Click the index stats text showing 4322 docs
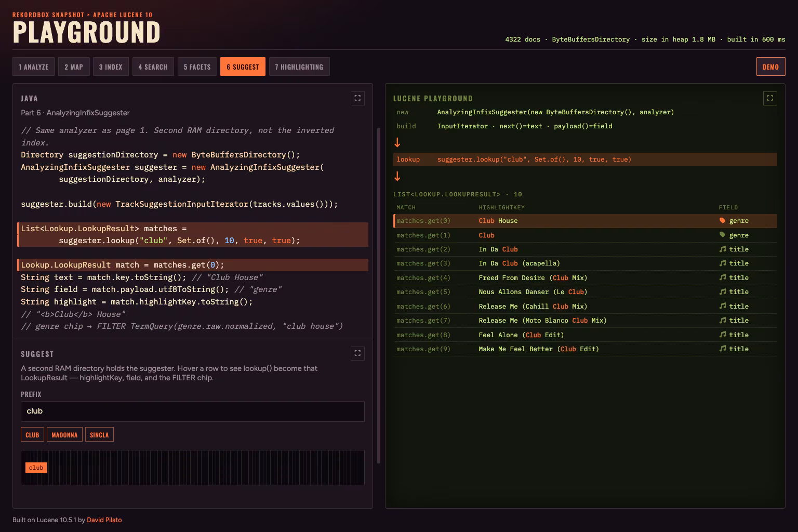The image size is (798, 532). 645,39
